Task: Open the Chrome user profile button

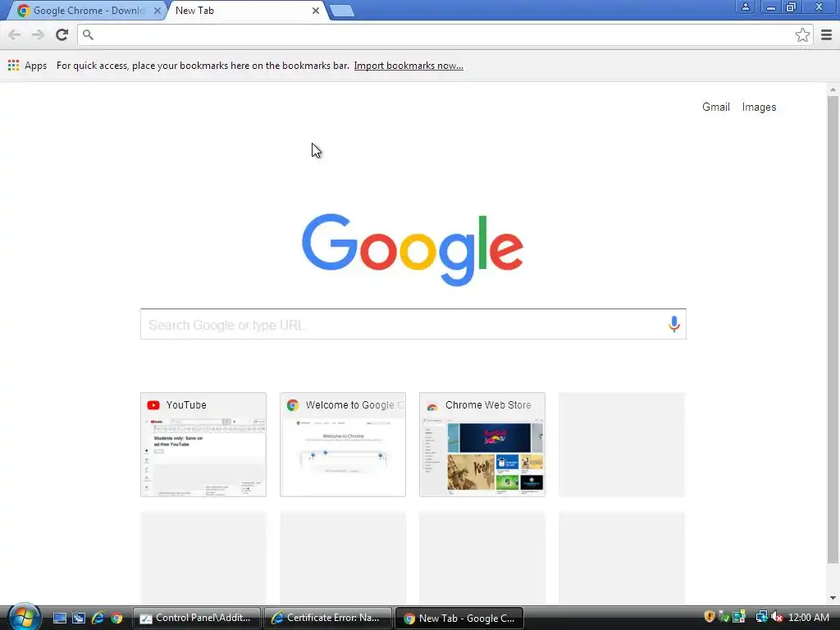Action: tap(745, 7)
